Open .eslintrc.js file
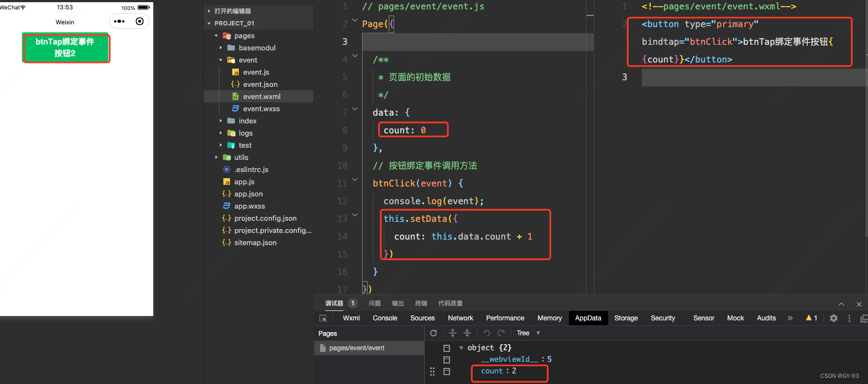The image size is (868, 384). pyautogui.click(x=251, y=170)
